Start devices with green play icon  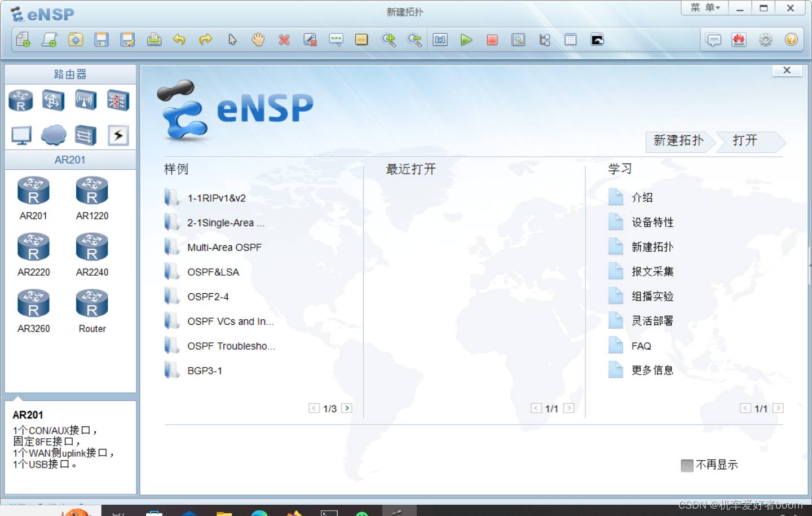point(466,39)
